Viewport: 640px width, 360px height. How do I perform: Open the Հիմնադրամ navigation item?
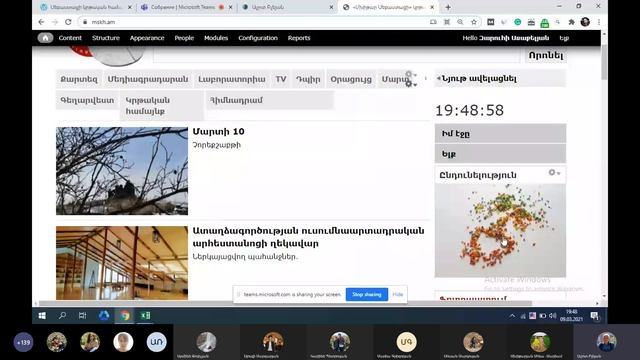point(269,100)
